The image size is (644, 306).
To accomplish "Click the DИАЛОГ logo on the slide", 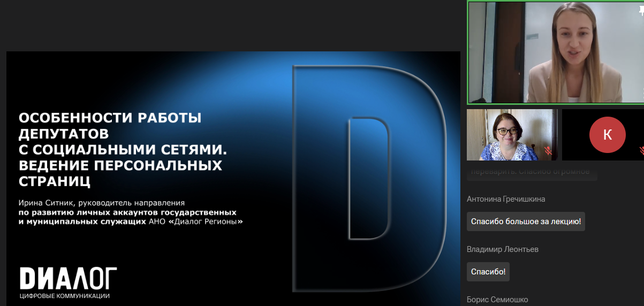I will tap(68, 278).
